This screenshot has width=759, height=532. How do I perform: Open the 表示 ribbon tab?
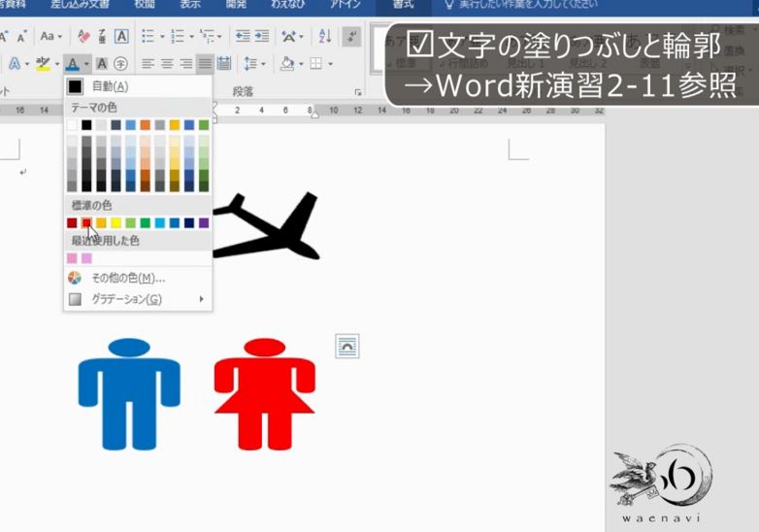click(x=190, y=4)
